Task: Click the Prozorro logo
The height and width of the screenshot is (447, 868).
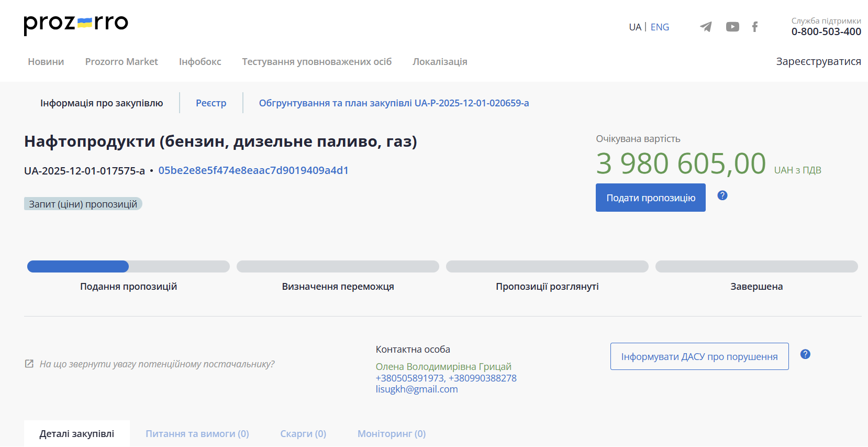Action: click(76, 24)
